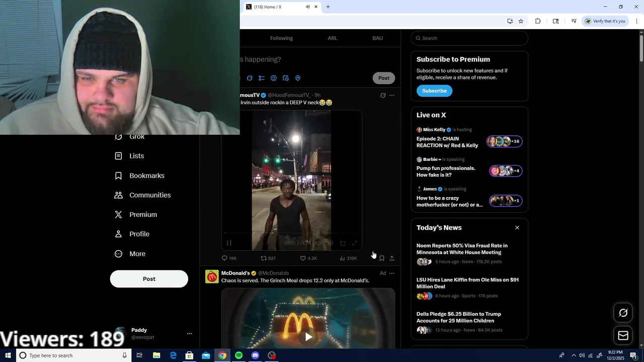This screenshot has height=362, width=644.
Task: Open Chrome media controls icon
Action: tap(574, 21)
